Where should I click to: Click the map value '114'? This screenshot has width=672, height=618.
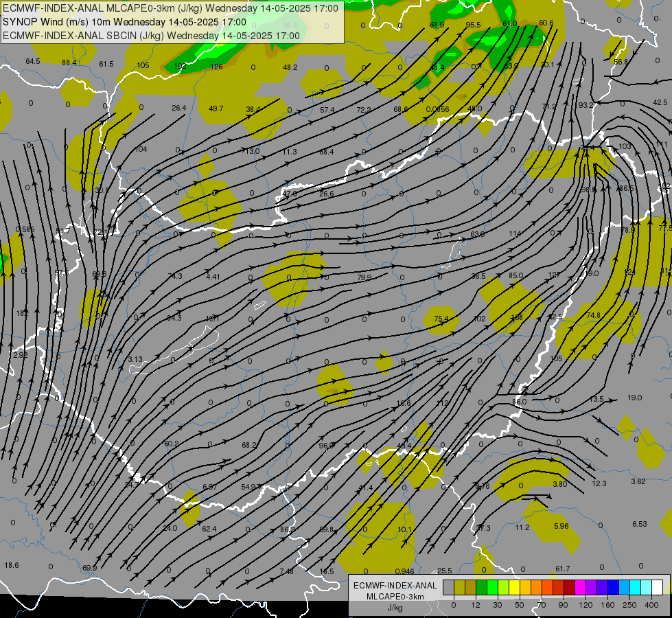515,233
